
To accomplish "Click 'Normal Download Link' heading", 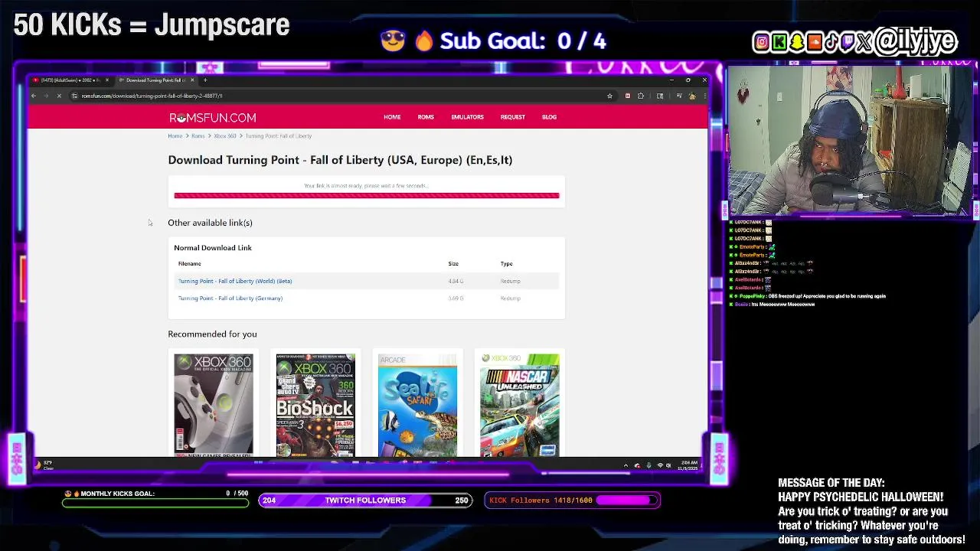I will (213, 248).
